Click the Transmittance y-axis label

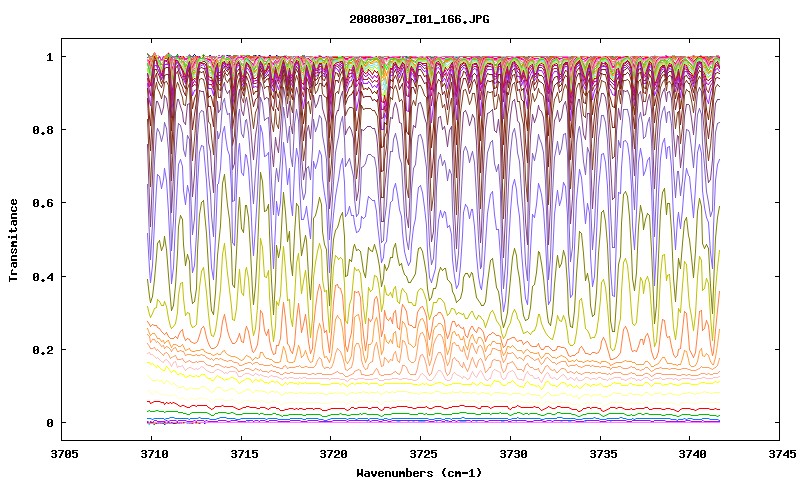coord(13,240)
